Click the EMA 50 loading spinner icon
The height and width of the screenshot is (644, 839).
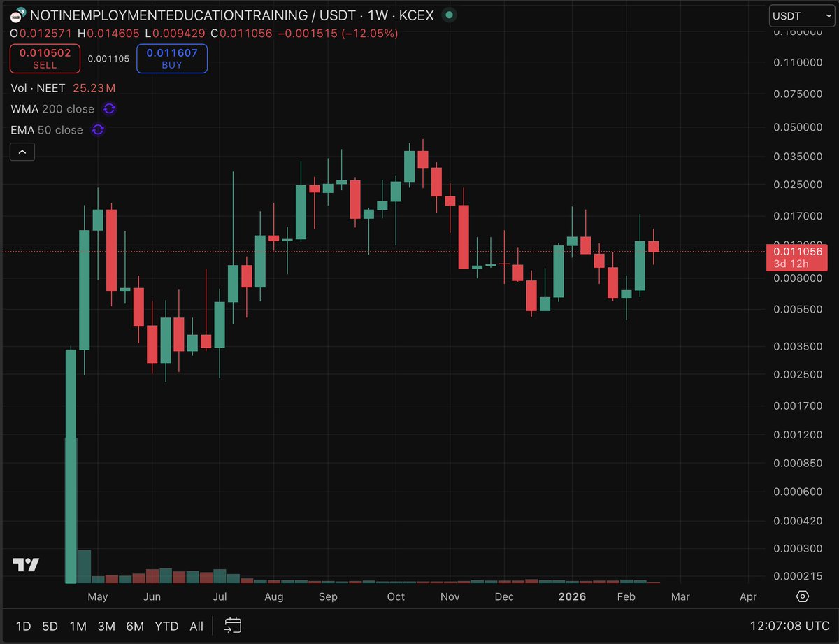(x=97, y=130)
